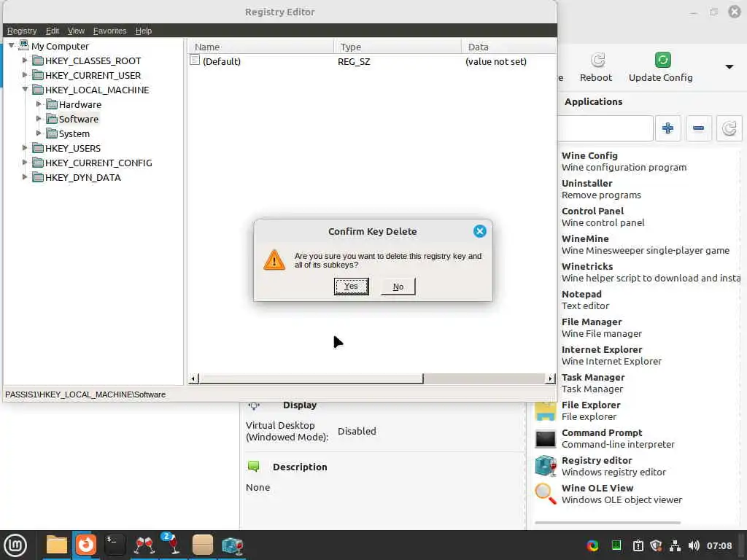
Task: Click the HKEY_LOCAL_MACHINE folder icon
Action: [38, 90]
